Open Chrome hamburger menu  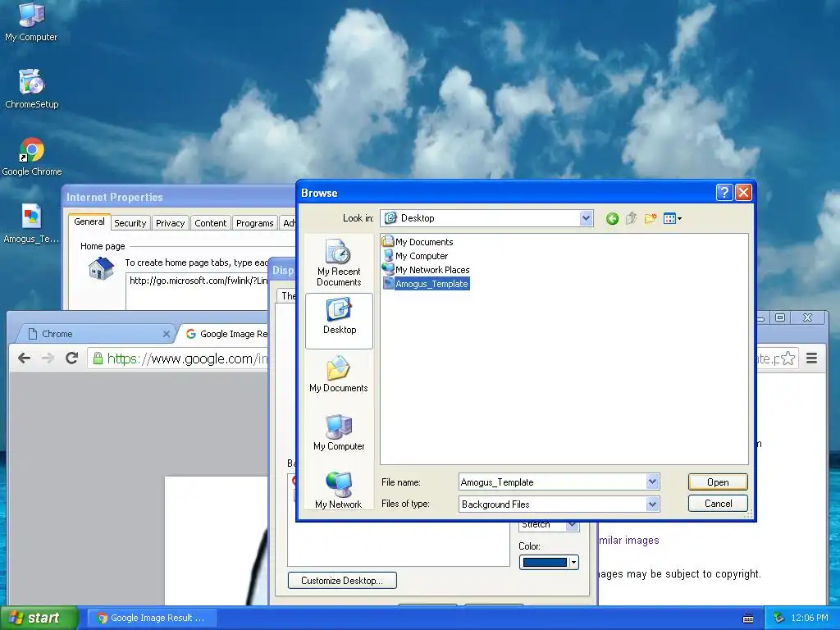point(811,358)
